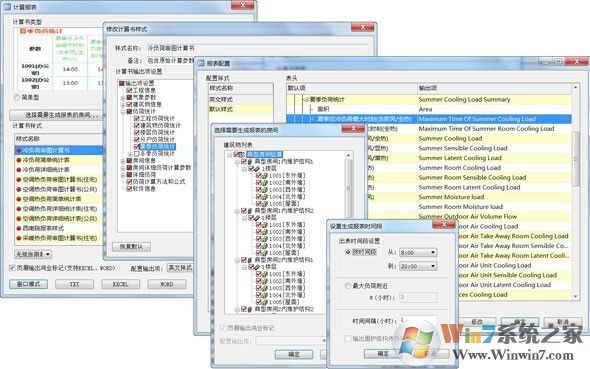590x369 pixels.
Task: Click the building icon beside 典型房间2内维护结构1
Action: point(251,260)
